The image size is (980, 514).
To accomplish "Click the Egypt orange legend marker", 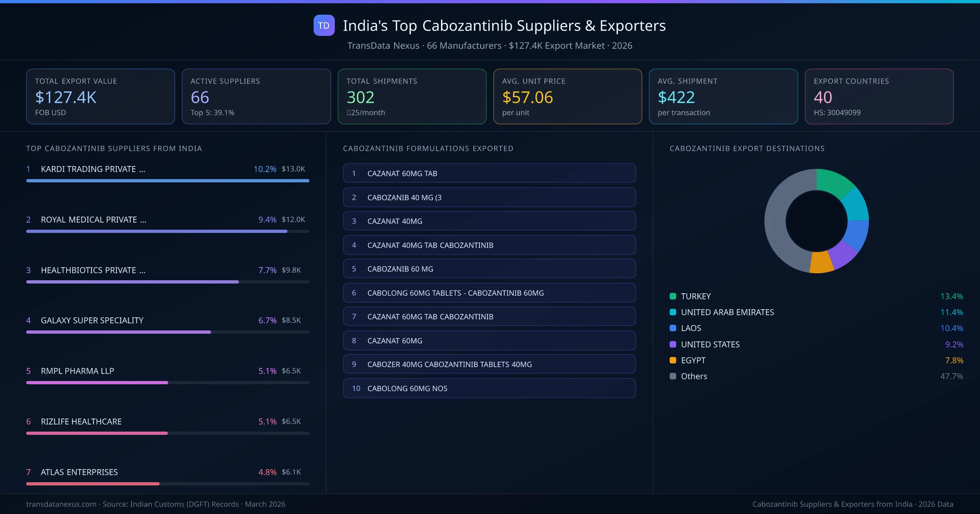I will point(672,360).
